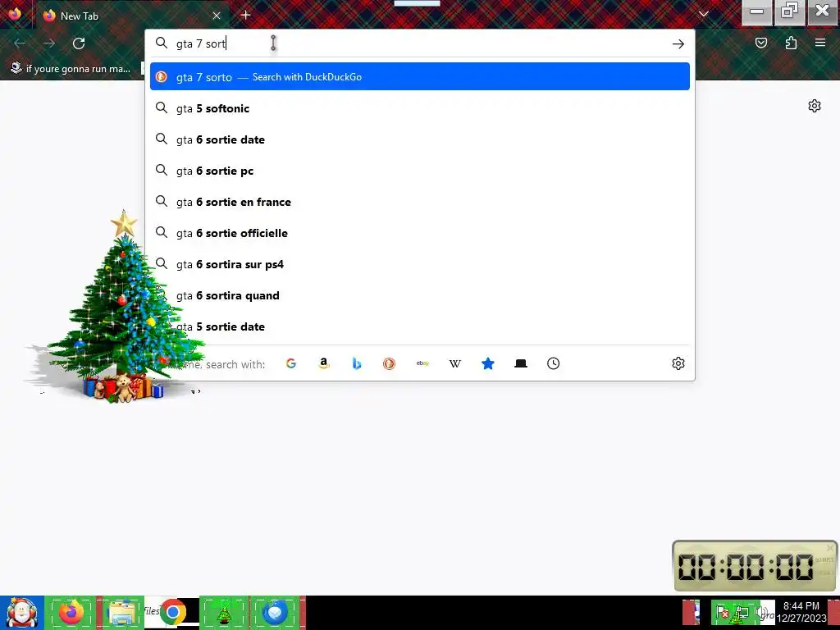The height and width of the screenshot is (630, 840).
Task: Open Thunderbird from the taskbar
Action: [274, 613]
